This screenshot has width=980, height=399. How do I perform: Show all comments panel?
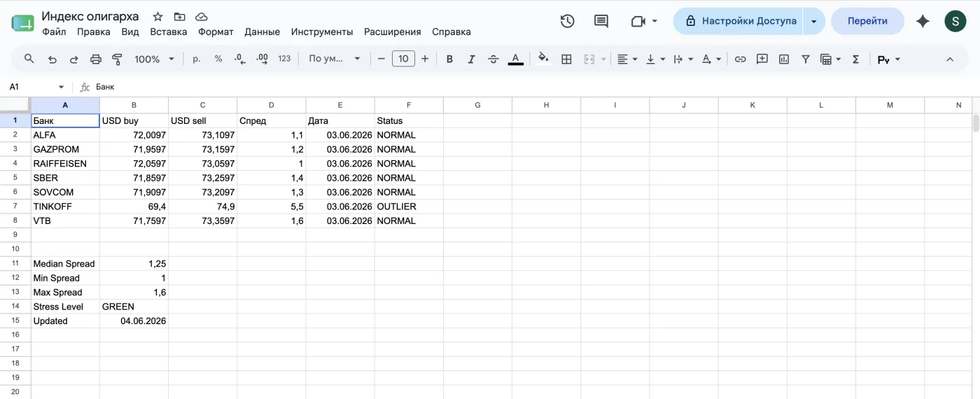pos(601,21)
